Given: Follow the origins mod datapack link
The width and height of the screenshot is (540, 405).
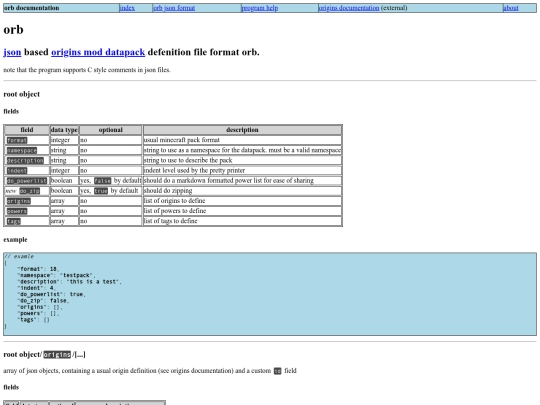Looking at the screenshot, I should click(x=98, y=52).
